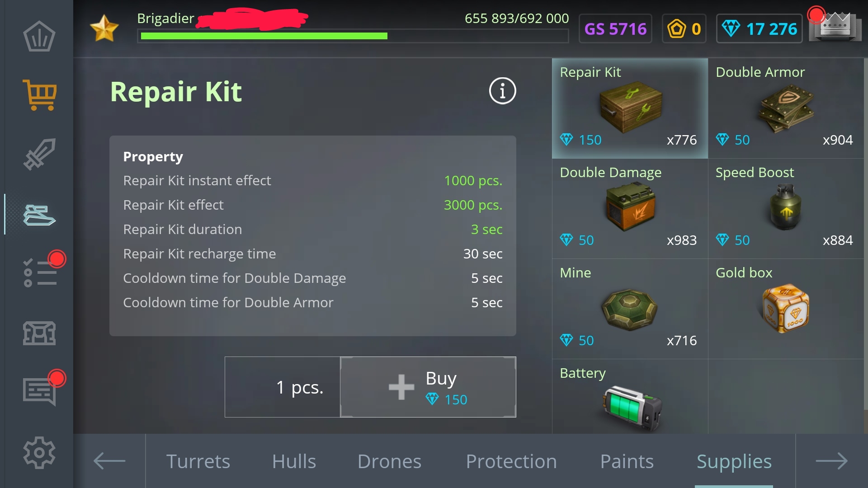The width and height of the screenshot is (868, 488).
Task: Open the settings gear icon
Action: (x=39, y=452)
